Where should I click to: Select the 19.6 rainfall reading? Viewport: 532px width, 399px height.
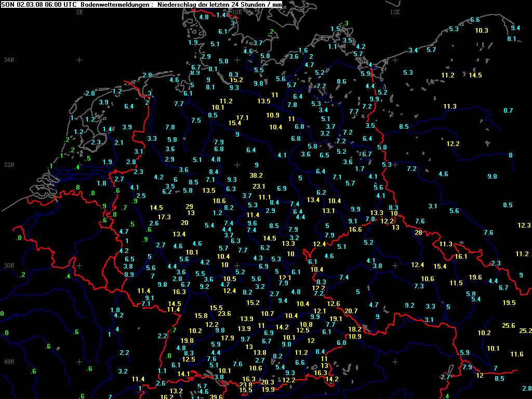coord(475,277)
